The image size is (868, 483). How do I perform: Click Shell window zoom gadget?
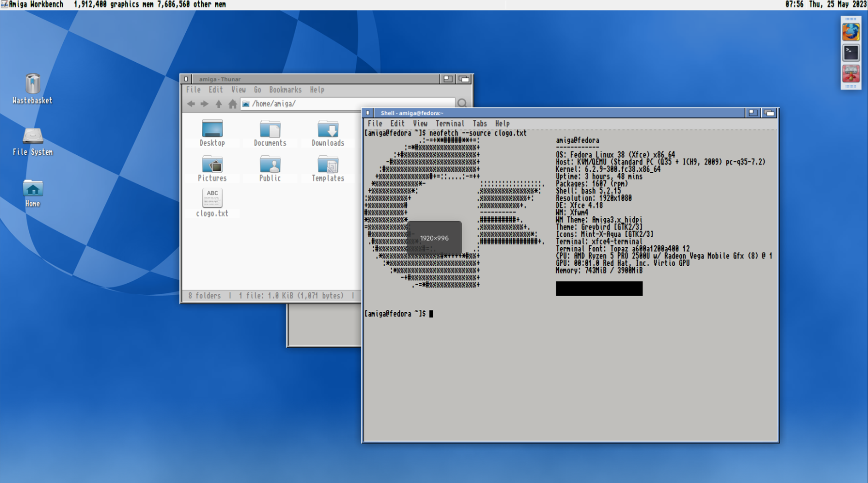click(753, 113)
